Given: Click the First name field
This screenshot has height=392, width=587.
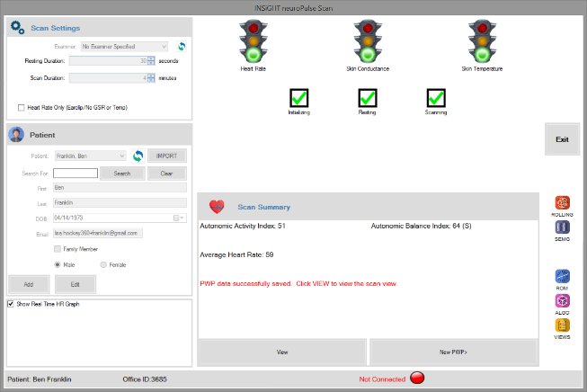Looking at the screenshot, I should pyautogui.click(x=120, y=188).
